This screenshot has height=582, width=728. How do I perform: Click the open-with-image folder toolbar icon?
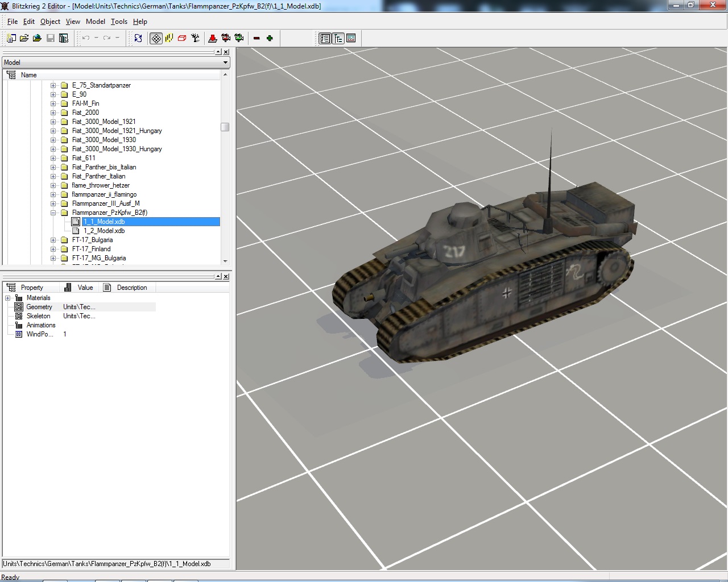coord(37,38)
